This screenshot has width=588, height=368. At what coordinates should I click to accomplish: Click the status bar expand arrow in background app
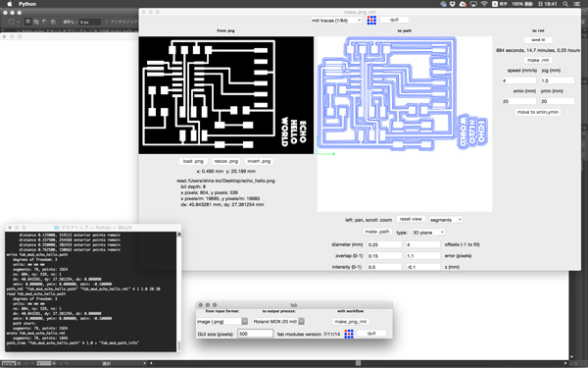point(144,363)
